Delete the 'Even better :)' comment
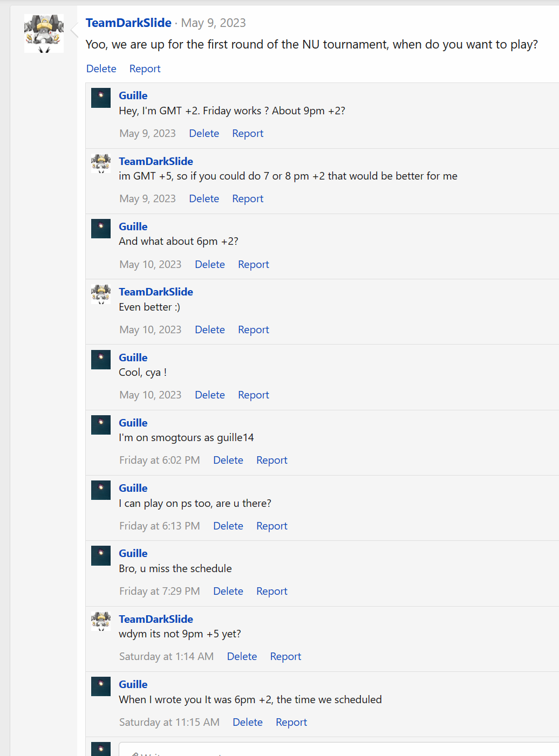The width and height of the screenshot is (559, 756). click(210, 329)
